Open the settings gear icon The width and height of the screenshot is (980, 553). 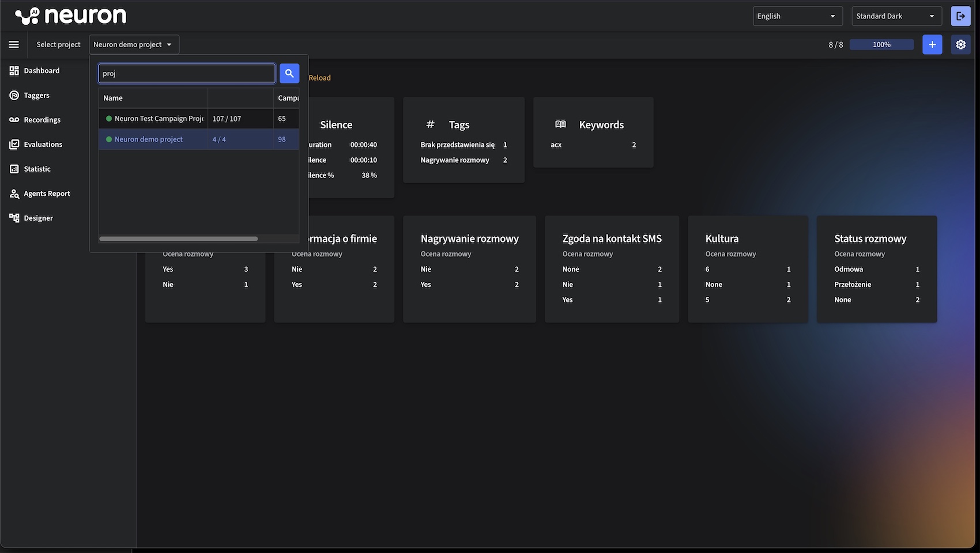point(960,44)
